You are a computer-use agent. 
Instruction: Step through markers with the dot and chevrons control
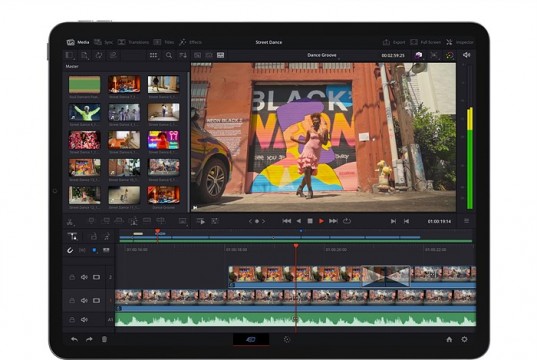pos(257,222)
